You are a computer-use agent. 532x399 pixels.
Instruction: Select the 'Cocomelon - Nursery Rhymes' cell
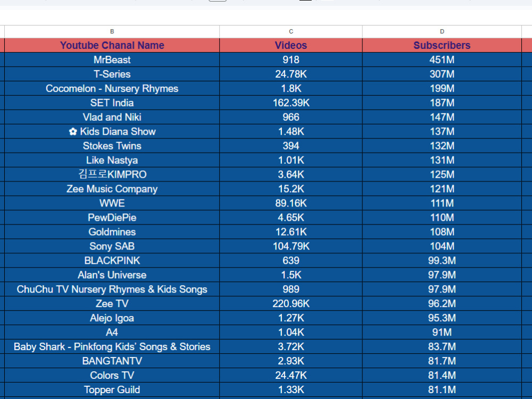tap(112, 88)
